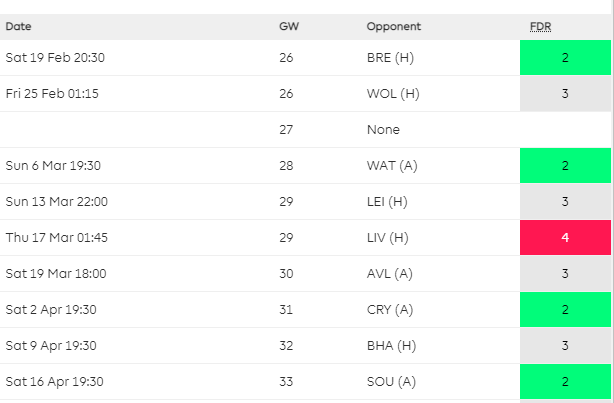Click the FDR column header
The image size is (614, 403).
coord(538,26)
